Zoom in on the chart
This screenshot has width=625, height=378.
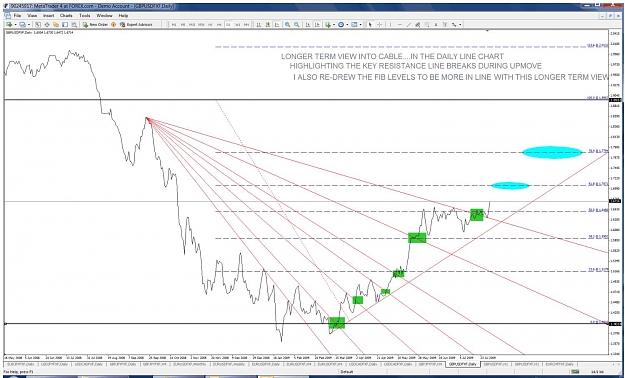(288, 24)
